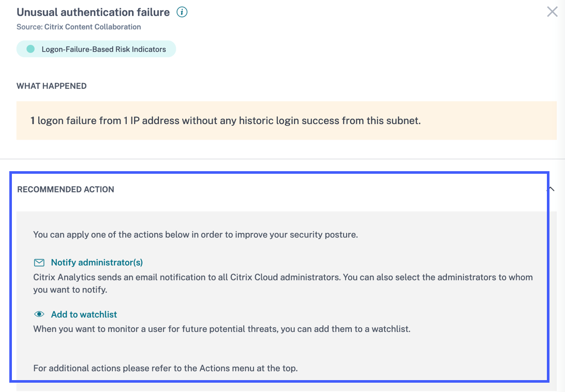Click the additional actions note at bottom
The image size is (565, 392).
(165, 369)
